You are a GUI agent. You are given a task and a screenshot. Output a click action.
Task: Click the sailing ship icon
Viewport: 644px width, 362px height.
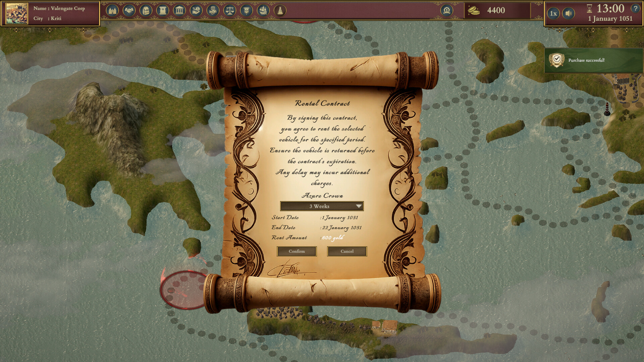263,11
